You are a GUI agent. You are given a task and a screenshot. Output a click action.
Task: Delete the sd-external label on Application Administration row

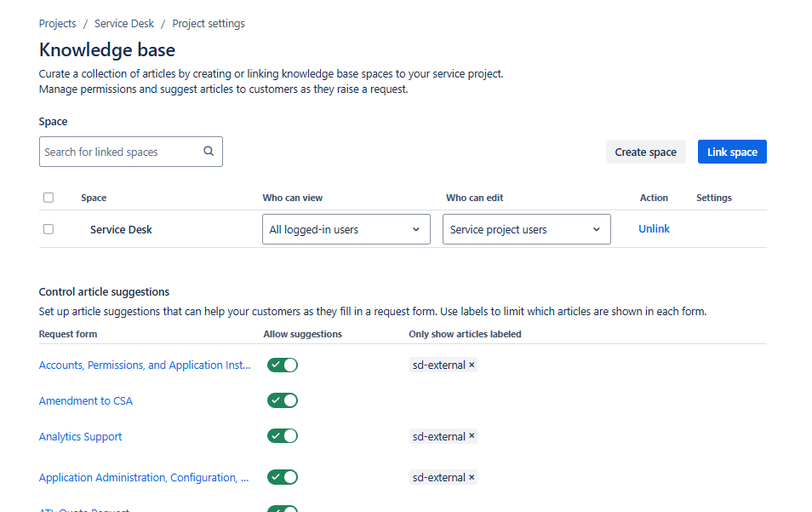coord(472,476)
